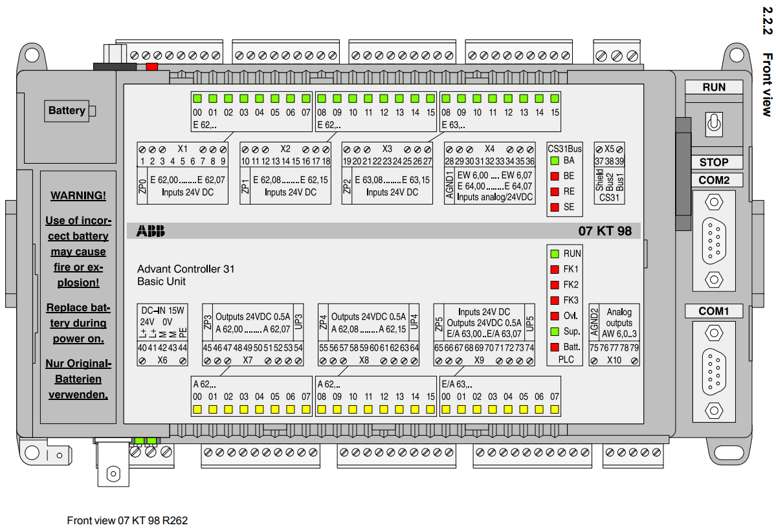Flip the RUN/STOP toggle switch
Viewport: 776px width, 532px height.
point(713,124)
